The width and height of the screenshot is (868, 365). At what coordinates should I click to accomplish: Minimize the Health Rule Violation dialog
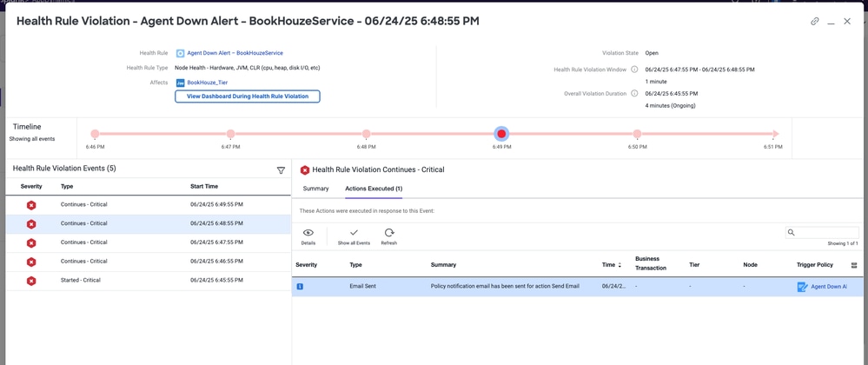[831, 23]
